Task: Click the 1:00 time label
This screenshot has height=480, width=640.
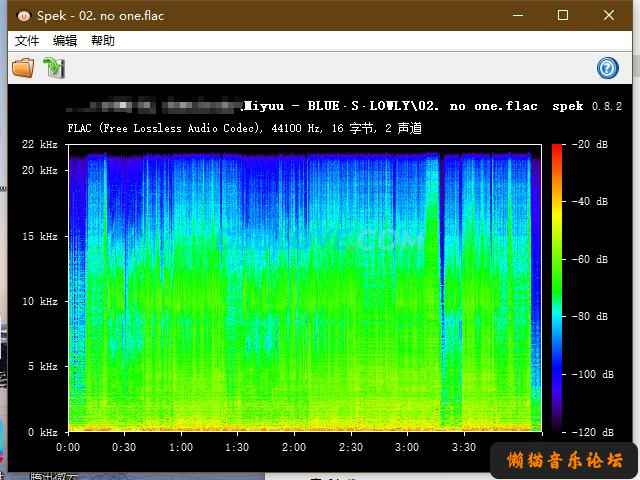Action: point(181,447)
